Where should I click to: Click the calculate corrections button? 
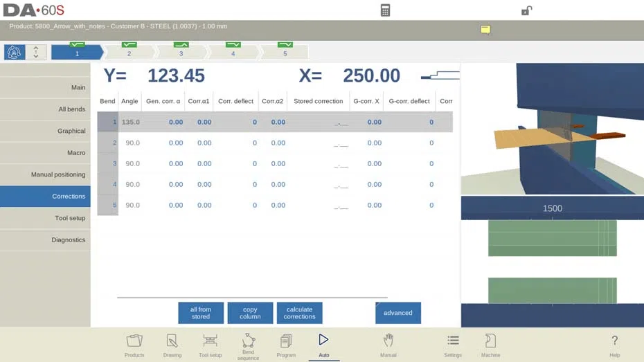point(299,313)
